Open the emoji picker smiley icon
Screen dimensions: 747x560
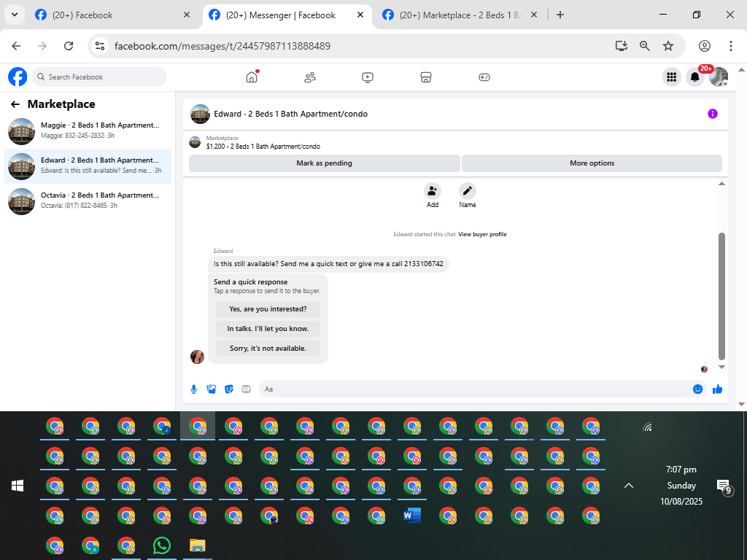click(x=698, y=389)
